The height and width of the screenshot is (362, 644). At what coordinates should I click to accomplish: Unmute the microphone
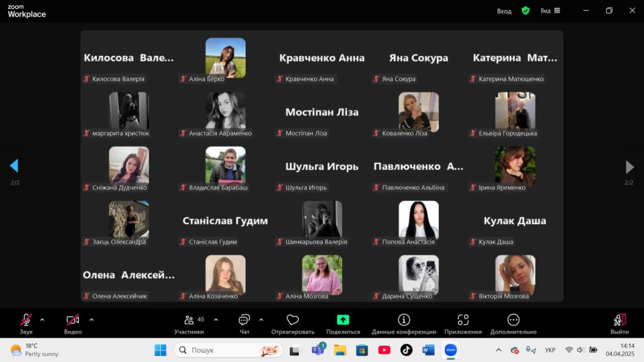click(x=26, y=320)
